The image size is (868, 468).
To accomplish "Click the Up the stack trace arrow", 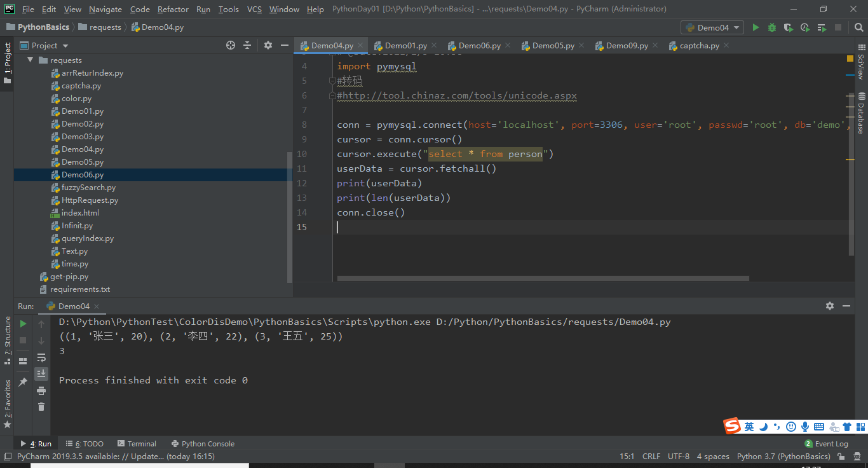I will pyautogui.click(x=41, y=324).
